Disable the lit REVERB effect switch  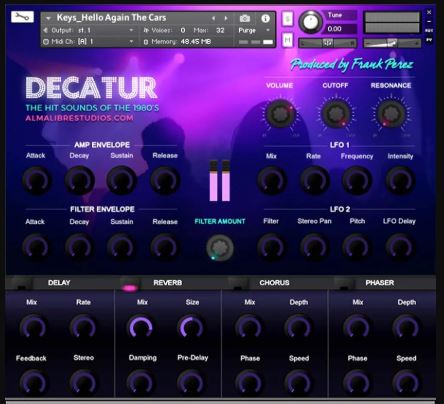click(x=130, y=284)
